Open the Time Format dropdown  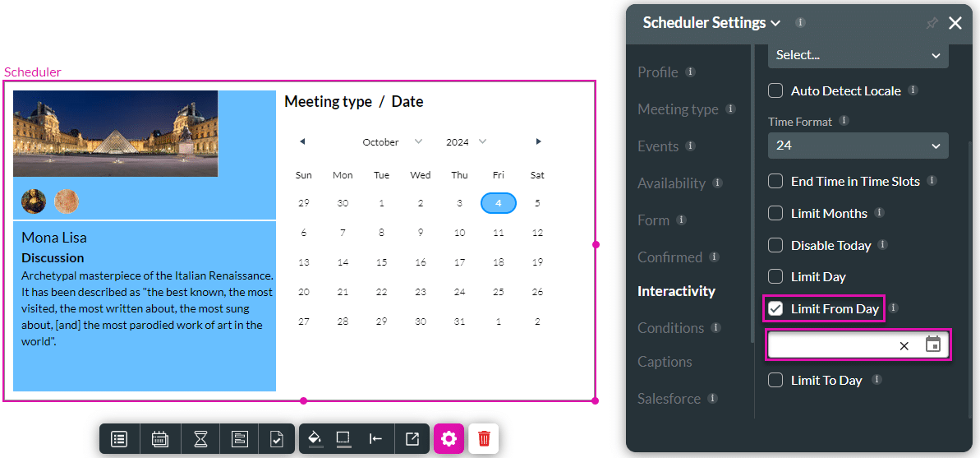(858, 146)
